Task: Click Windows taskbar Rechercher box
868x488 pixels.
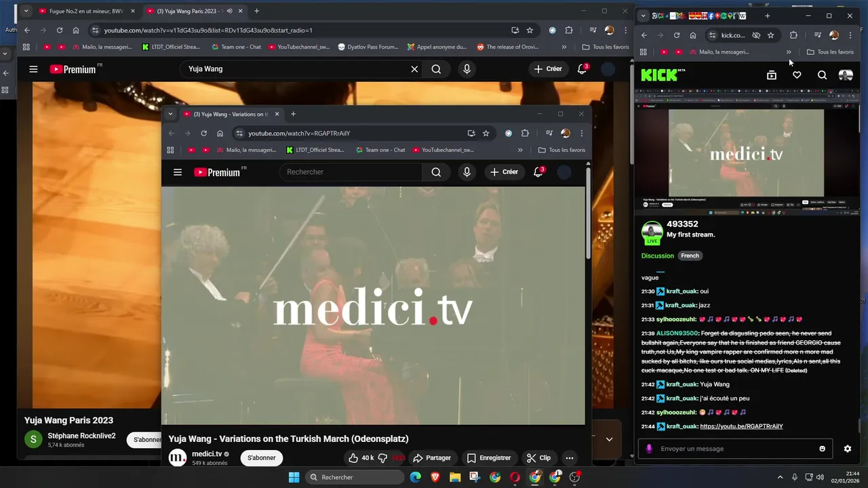Action: point(355,477)
